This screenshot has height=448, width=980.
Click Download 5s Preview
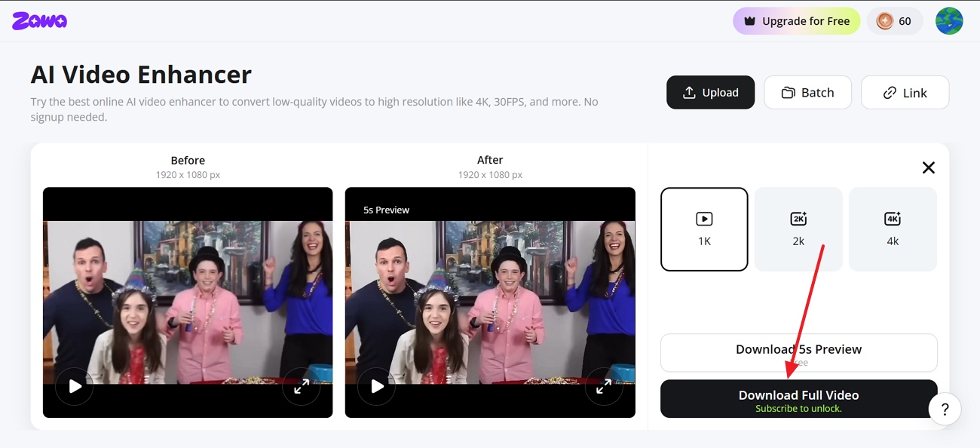(x=798, y=353)
